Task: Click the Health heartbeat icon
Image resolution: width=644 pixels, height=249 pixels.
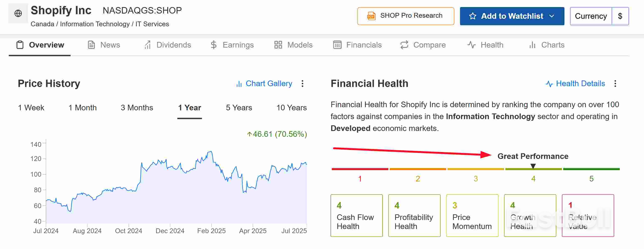Action: 471,45
